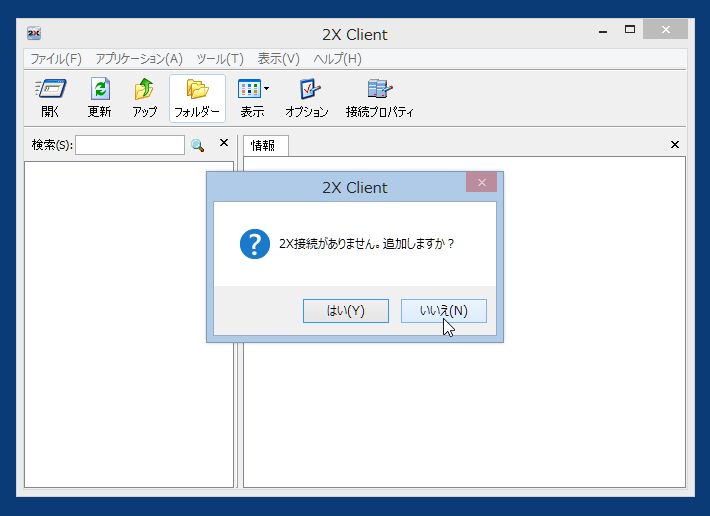
Task: Minimize the 2X Client main window
Action: pyautogui.click(x=603, y=31)
